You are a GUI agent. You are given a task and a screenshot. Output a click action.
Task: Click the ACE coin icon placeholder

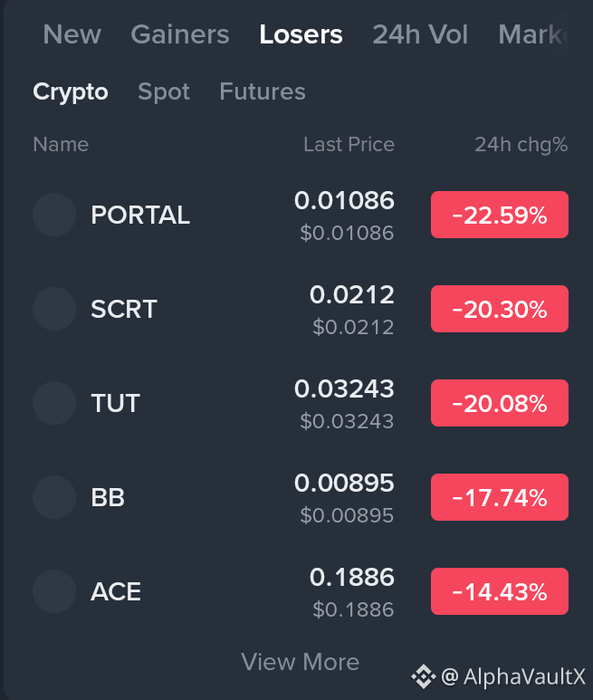(54, 591)
